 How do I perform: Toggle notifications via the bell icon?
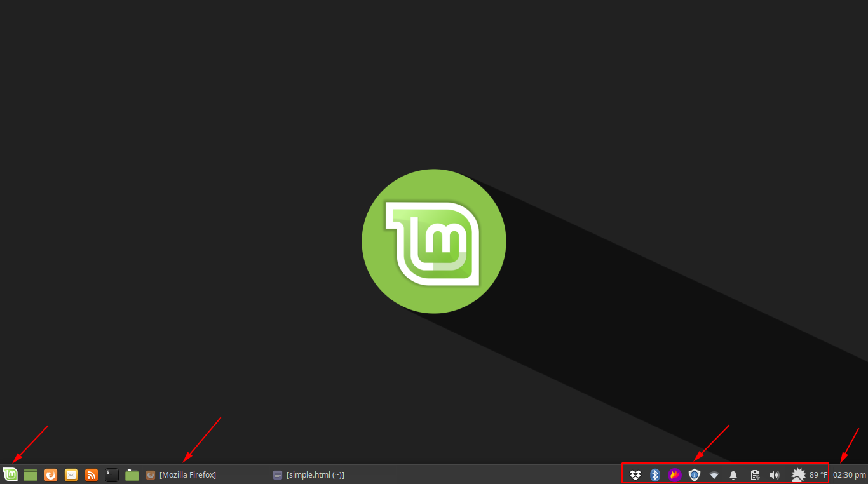(x=734, y=474)
